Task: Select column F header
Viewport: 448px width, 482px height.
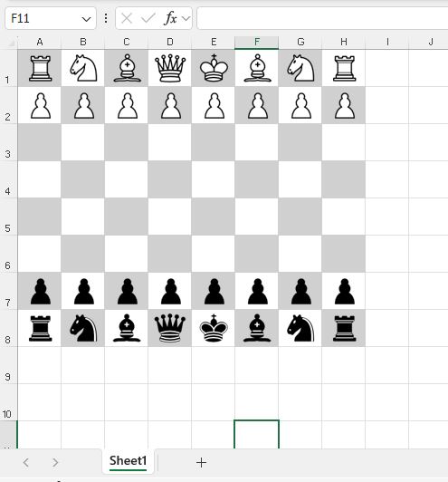Action: coord(257,43)
